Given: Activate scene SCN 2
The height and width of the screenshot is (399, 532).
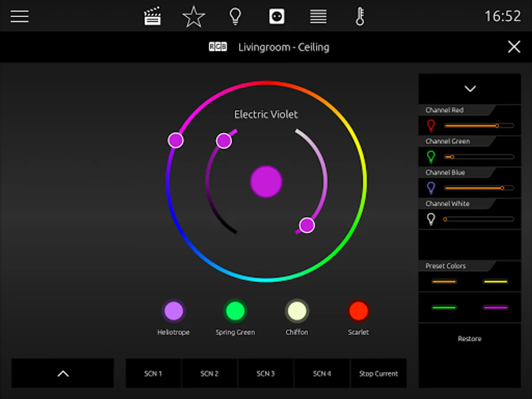Looking at the screenshot, I should tap(210, 373).
